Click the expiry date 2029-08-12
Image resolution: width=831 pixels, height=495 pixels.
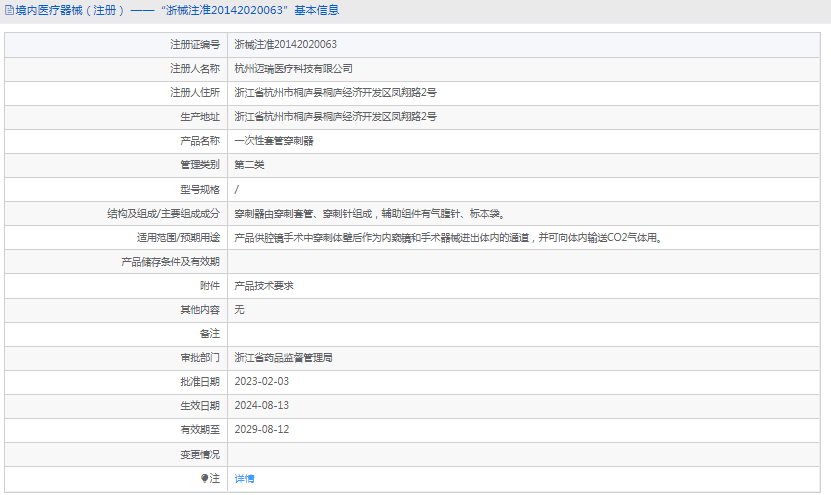click(262, 429)
